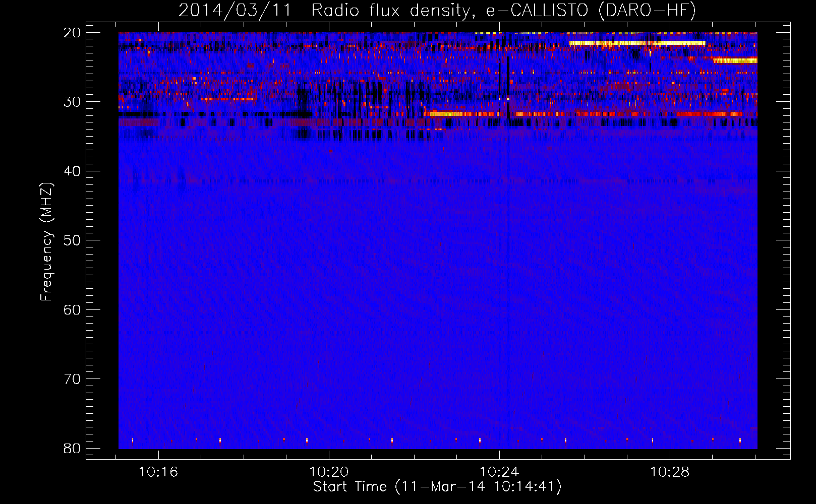Viewport: 816px width, 504px height.
Task: Select the 50 frequency tick label
Action: point(73,240)
